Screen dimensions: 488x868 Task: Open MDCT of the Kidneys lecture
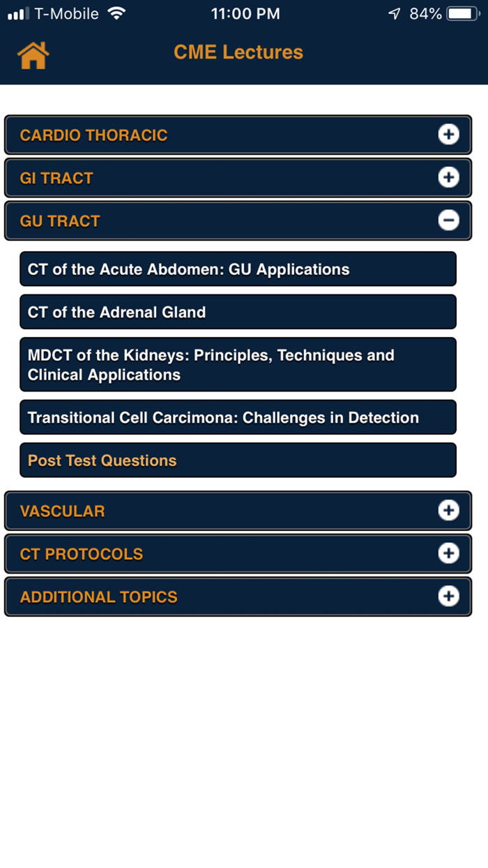pyautogui.click(x=238, y=364)
